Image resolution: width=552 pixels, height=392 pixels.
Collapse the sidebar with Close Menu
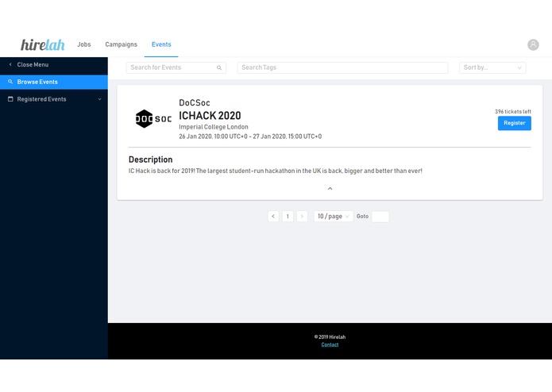click(x=54, y=65)
